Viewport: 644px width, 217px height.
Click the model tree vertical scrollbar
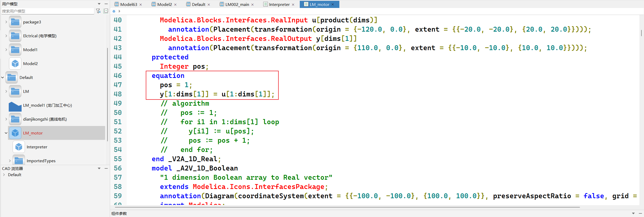(107, 94)
